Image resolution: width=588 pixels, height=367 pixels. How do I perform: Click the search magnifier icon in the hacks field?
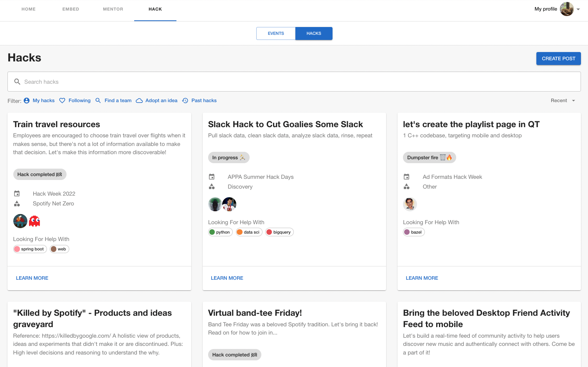coord(17,82)
